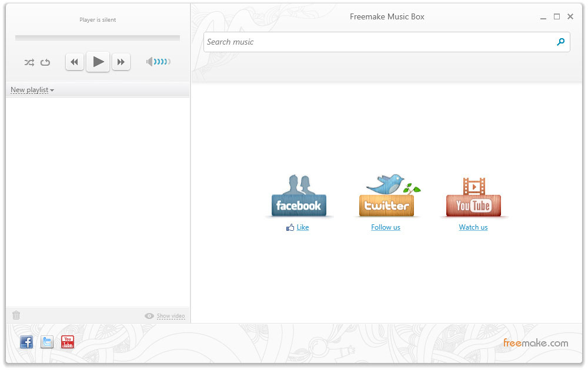Click the Watch us link
Image resolution: width=588 pixels, height=370 pixels.
click(x=473, y=227)
